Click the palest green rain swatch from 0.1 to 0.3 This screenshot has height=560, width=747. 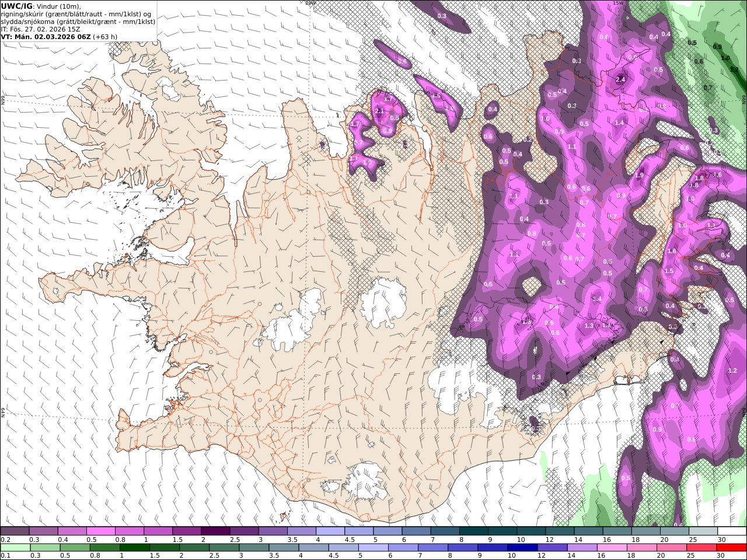[x=15, y=548]
